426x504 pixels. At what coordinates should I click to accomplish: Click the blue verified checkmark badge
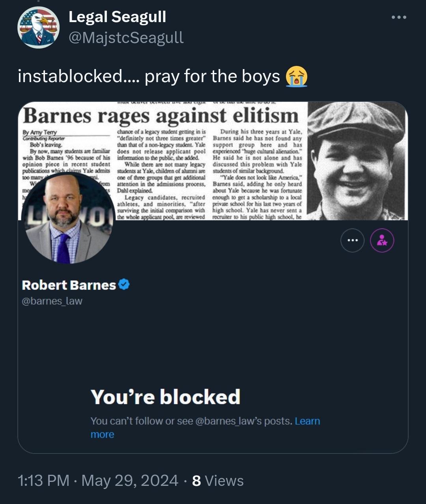(124, 284)
